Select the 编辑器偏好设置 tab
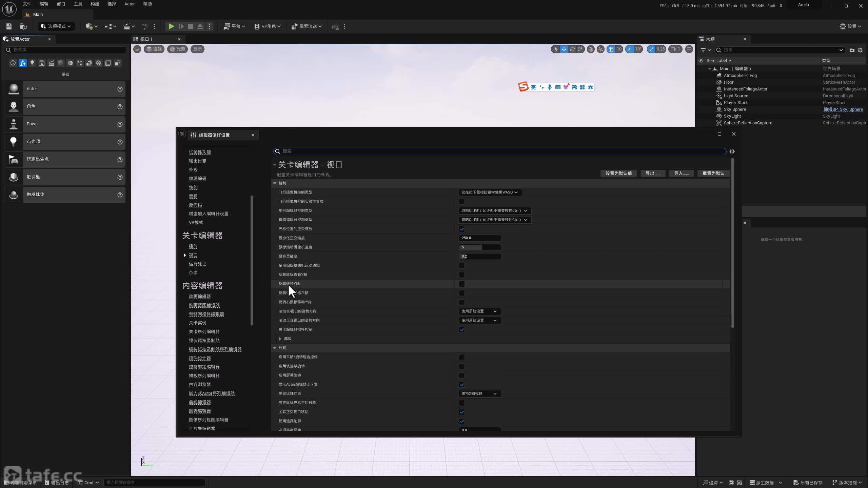Image resolution: width=868 pixels, height=488 pixels. (222, 135)
